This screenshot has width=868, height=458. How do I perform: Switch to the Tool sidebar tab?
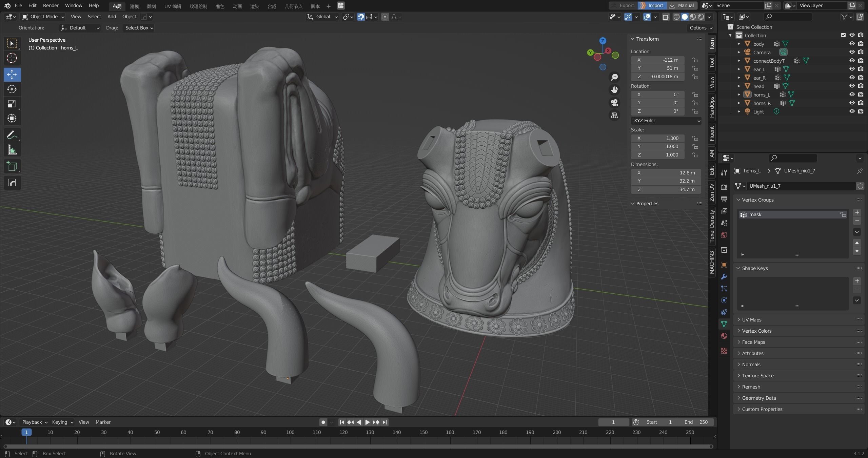point(712,63)
